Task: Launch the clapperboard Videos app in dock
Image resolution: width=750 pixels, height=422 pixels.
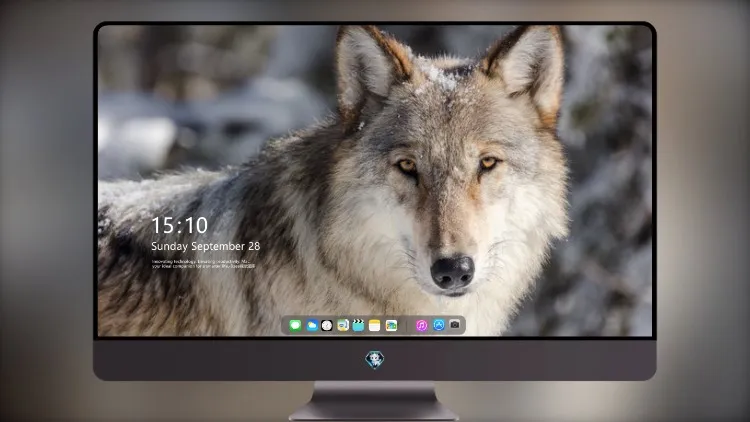Action: [358, 326]
